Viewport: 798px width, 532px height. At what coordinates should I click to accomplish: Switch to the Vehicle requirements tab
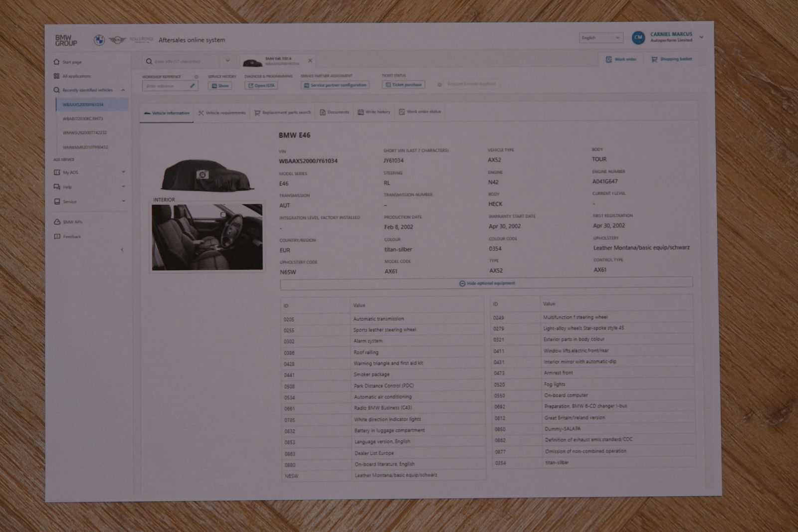(x=222, y=113)
